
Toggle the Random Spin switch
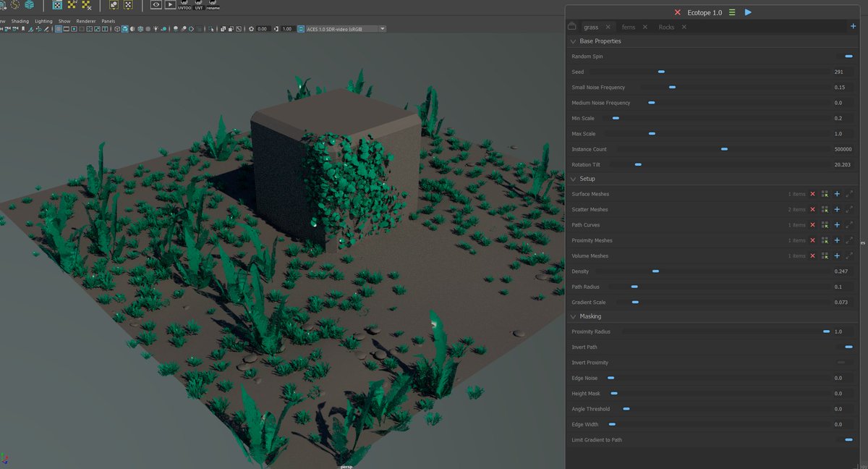[848, 56]
